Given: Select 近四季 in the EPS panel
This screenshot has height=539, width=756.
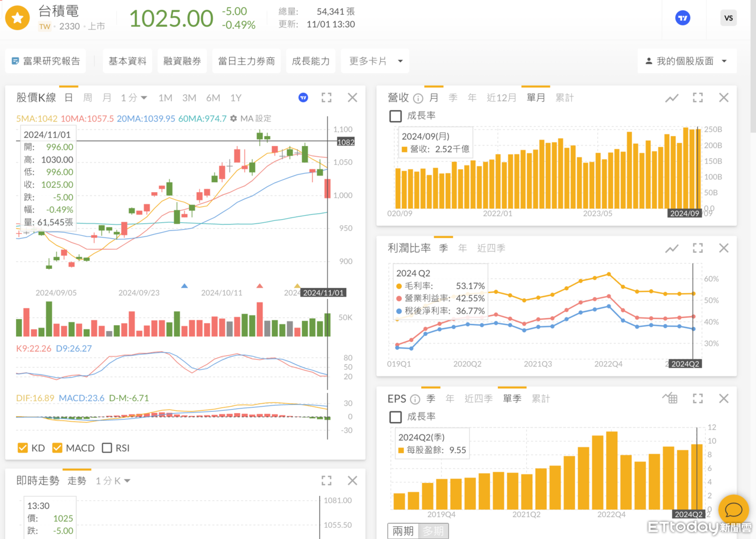Looking at the screenshot, I should [x=478, y=399].
